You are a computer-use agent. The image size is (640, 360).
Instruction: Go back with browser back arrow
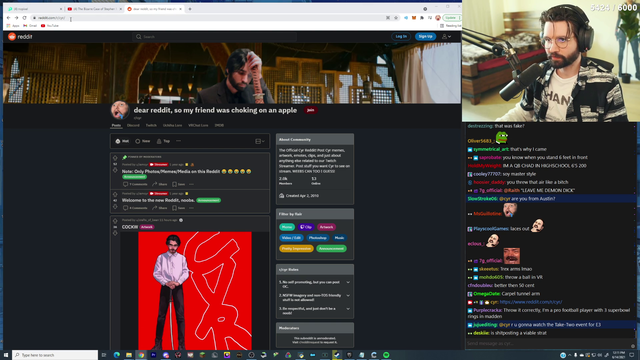[8, 18]
